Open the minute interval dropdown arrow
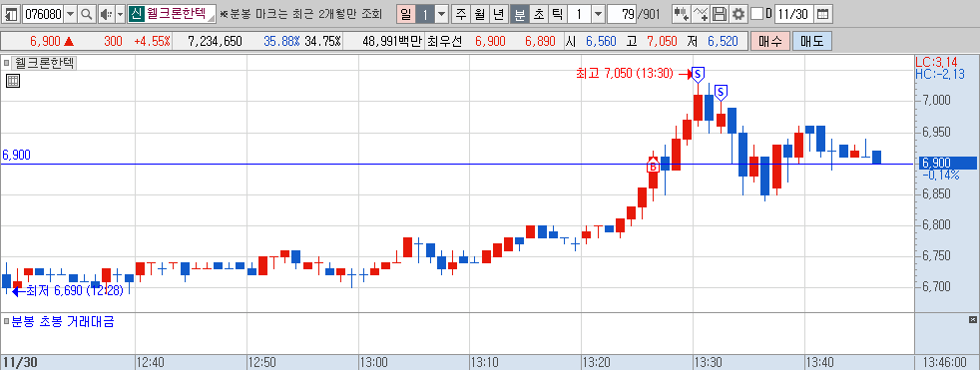 point(598,13)
